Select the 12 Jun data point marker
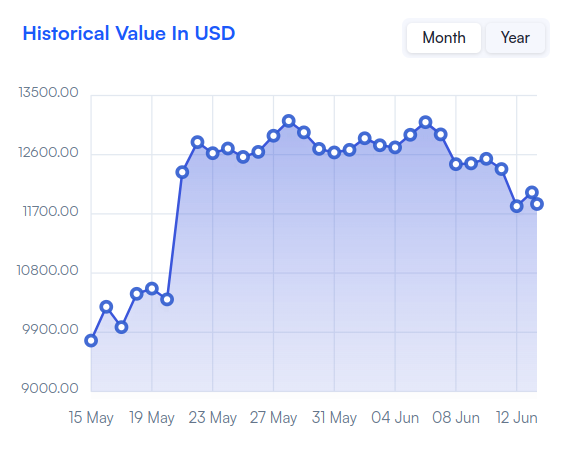This screenshot has width=567, height=454. pos(517,206)
